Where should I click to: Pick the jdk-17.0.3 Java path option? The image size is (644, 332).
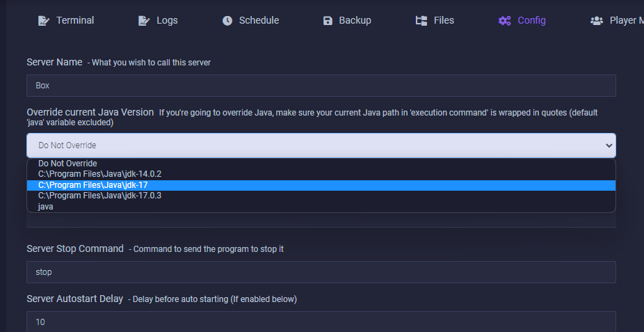[x=99, y=196]
